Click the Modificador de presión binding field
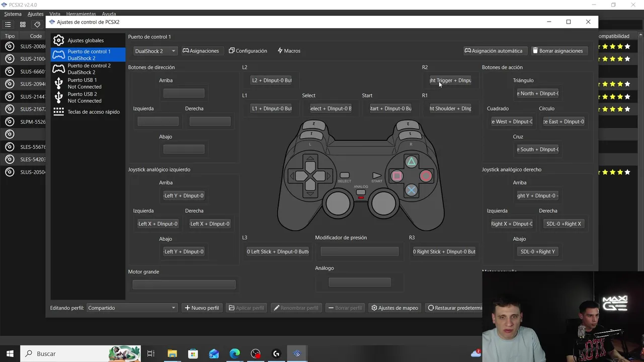Viewport: 644px width, 362px height. (359, 251)
